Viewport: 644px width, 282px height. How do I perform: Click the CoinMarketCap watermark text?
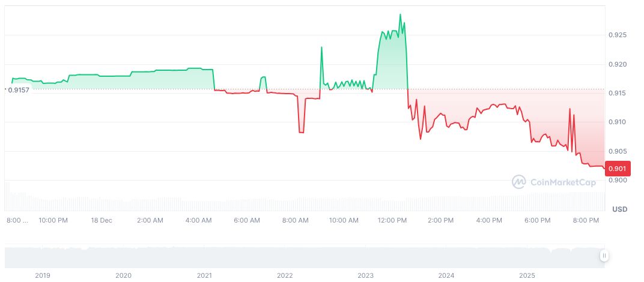pyautogui.click(x=563, y=182)
